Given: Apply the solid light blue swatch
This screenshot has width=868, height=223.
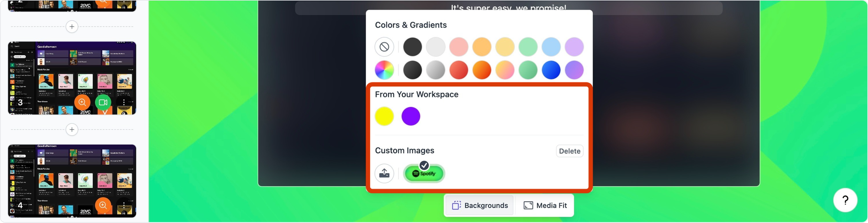Looking at the screenshot, I should (x=551, y=47).
